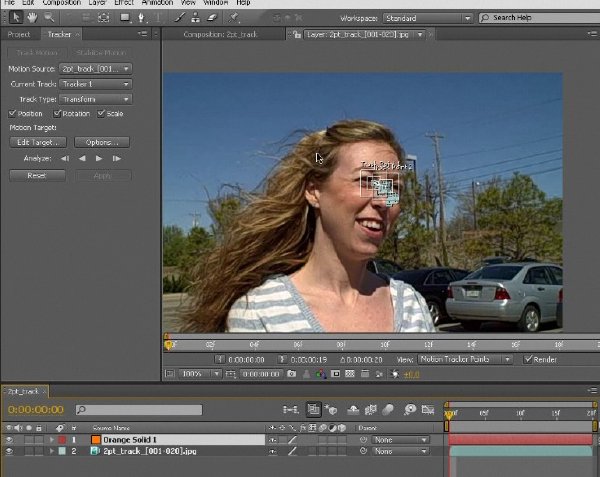Screen dimensions: 600x477
Task: Open the Track Type dropdown
Action: point(96,99)
